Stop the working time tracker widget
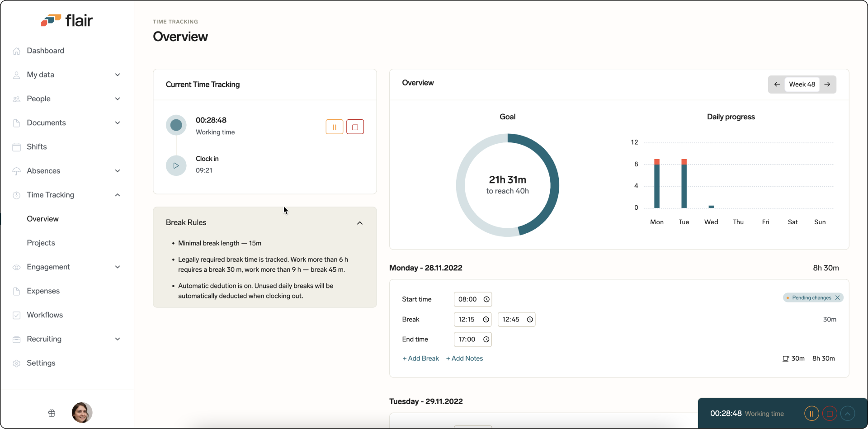The image size is (868, 429). [830, 413]
